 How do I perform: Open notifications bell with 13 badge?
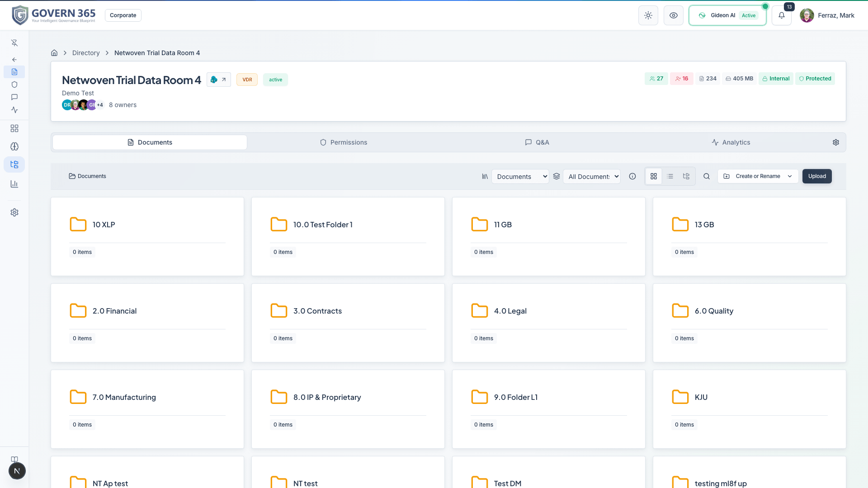pos(782,15)
